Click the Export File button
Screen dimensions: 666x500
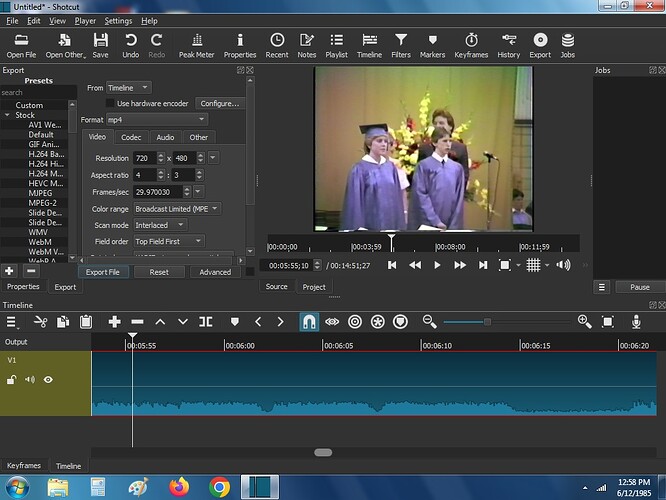click(x=103, y=272)
